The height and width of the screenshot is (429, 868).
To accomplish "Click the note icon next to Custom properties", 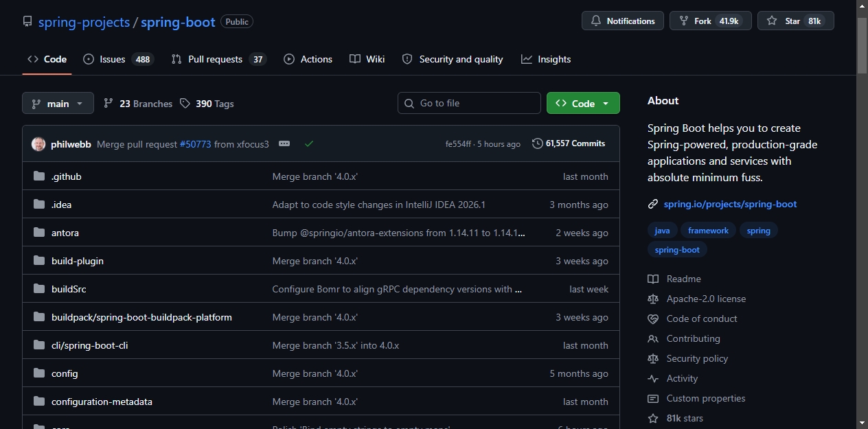I will click(x=653, y=398).
